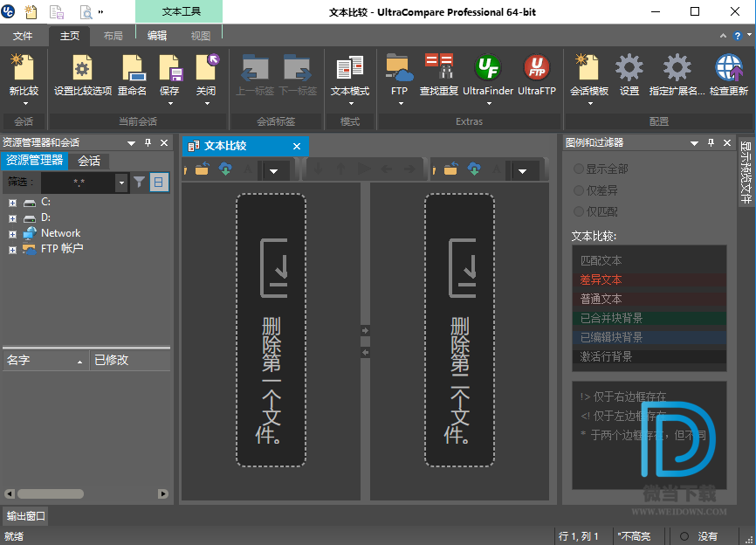Expand the D: drive node
Viewport: 756px width, 545px height.
tap(12, 218)
